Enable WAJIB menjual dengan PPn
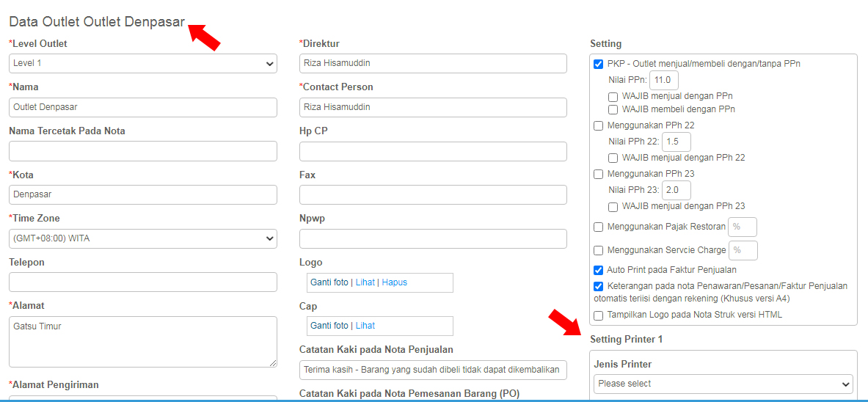The image size is (868, 402). coord(613,95)
